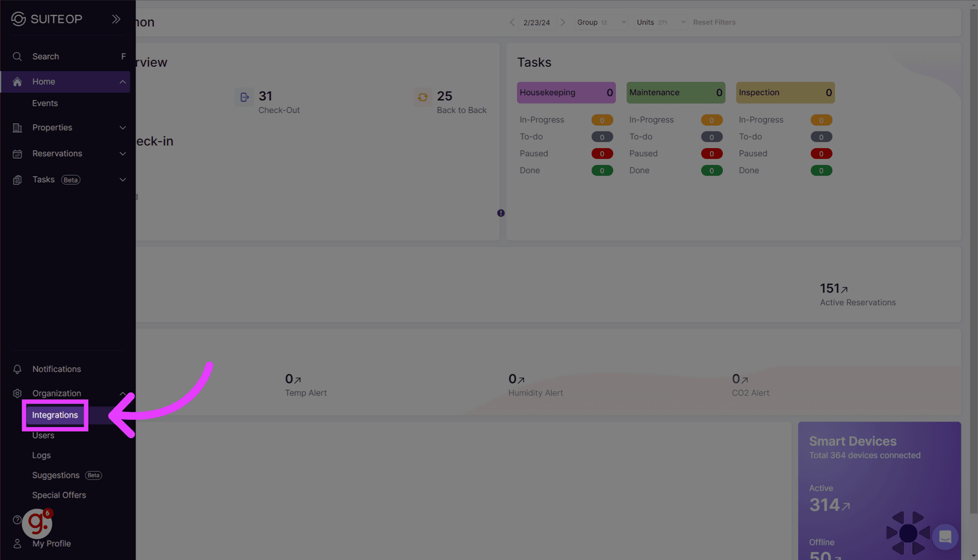Click the help question mark icon above My Profile
The height and width of the screenshot is (560, 978).
tap(17, 520)
